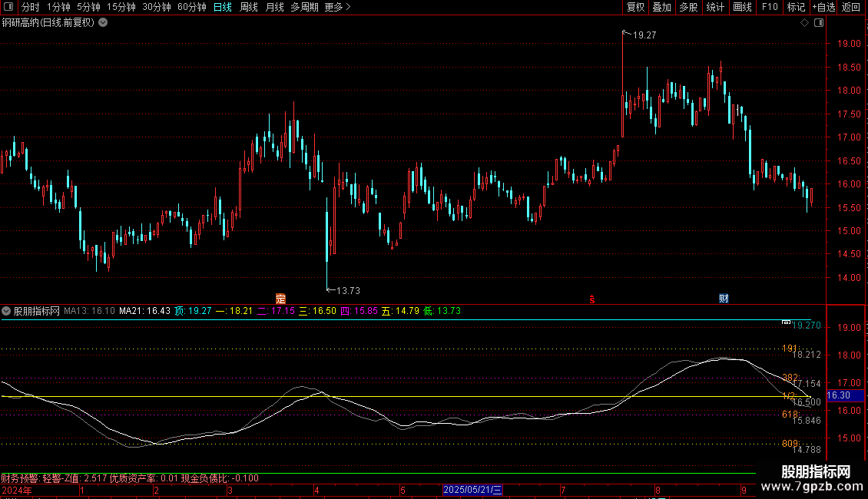Open the 多周期 multi-period view
Screen dimensions: 868x499
tap(304, 7)
